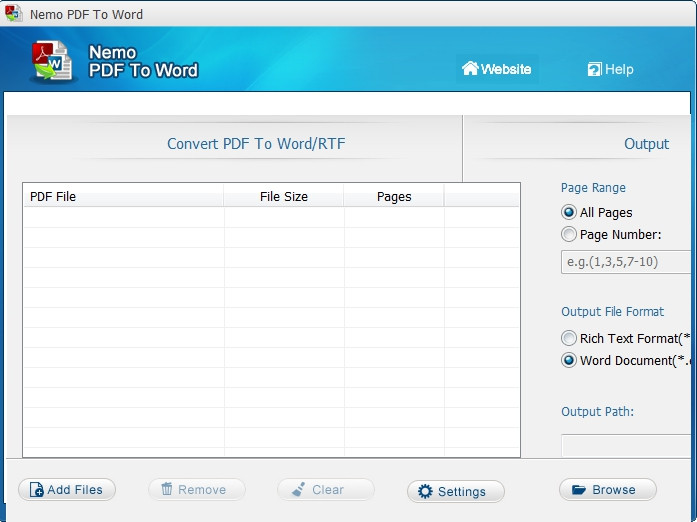Click the Remove button
The width and height of the screenshot is (697, 522).
(196, 490)
